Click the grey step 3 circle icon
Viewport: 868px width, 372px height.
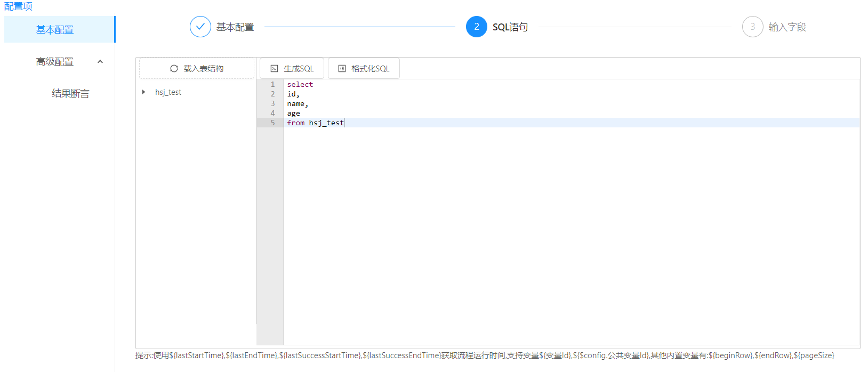coord(752,27)
